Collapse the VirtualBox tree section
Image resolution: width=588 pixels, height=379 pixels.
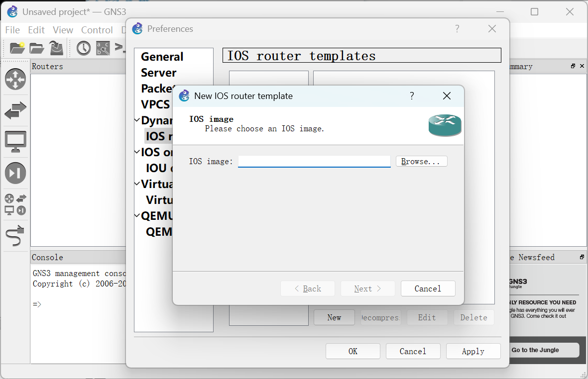click(x=137, y=184)
